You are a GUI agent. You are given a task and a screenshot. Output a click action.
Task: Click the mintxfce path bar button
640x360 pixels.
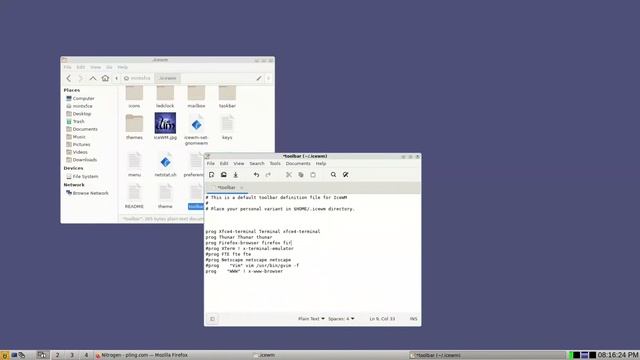138,78
